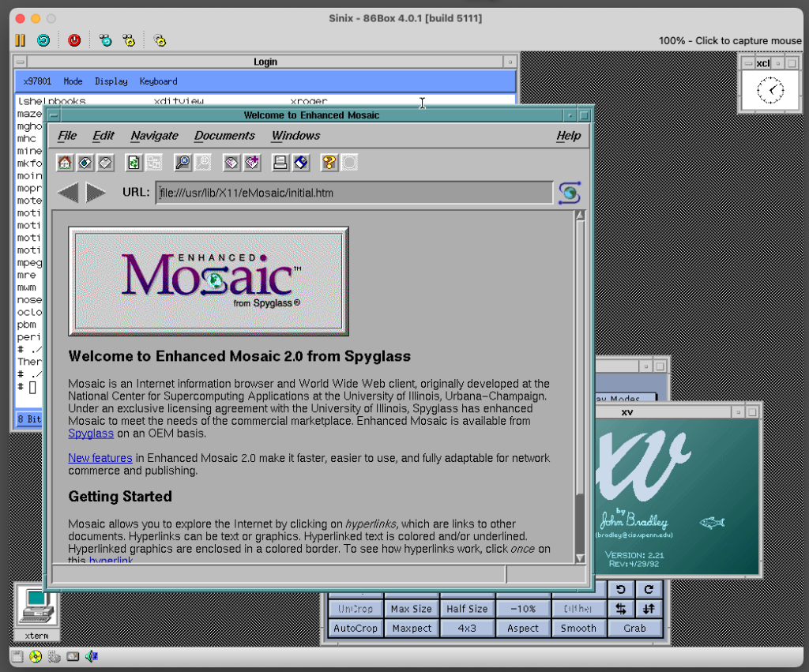Open the Navigate menu
Image resolution: width=809 pixels, height=672 pixels.
tap(155, 136)
